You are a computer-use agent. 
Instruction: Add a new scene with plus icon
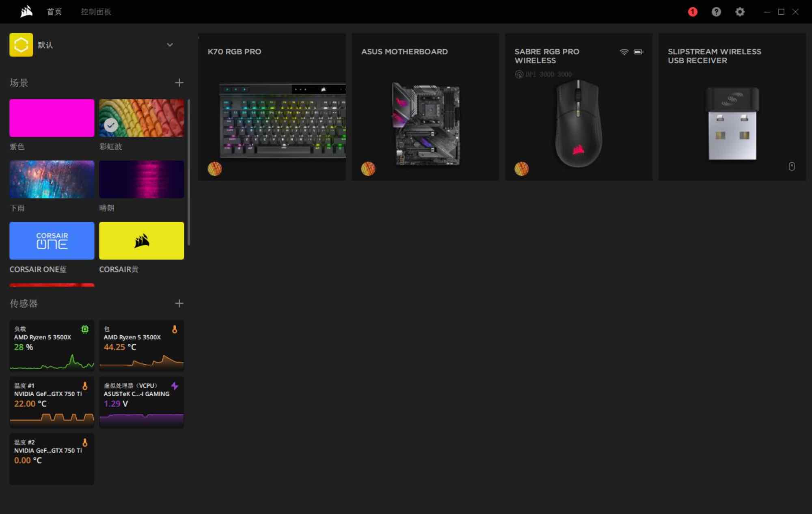(x=179, y=83)
